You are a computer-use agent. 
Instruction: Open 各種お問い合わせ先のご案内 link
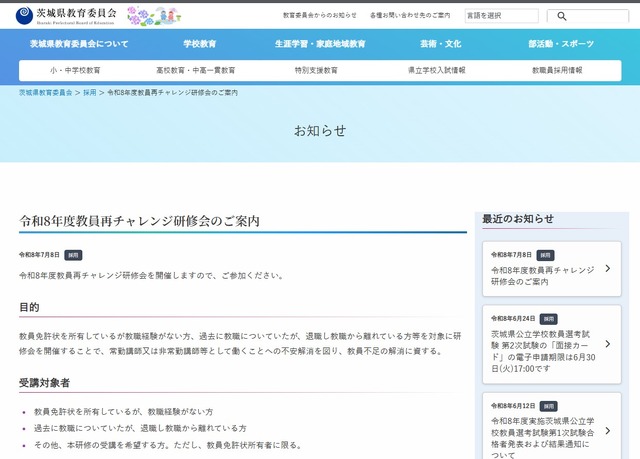[410, 16]
